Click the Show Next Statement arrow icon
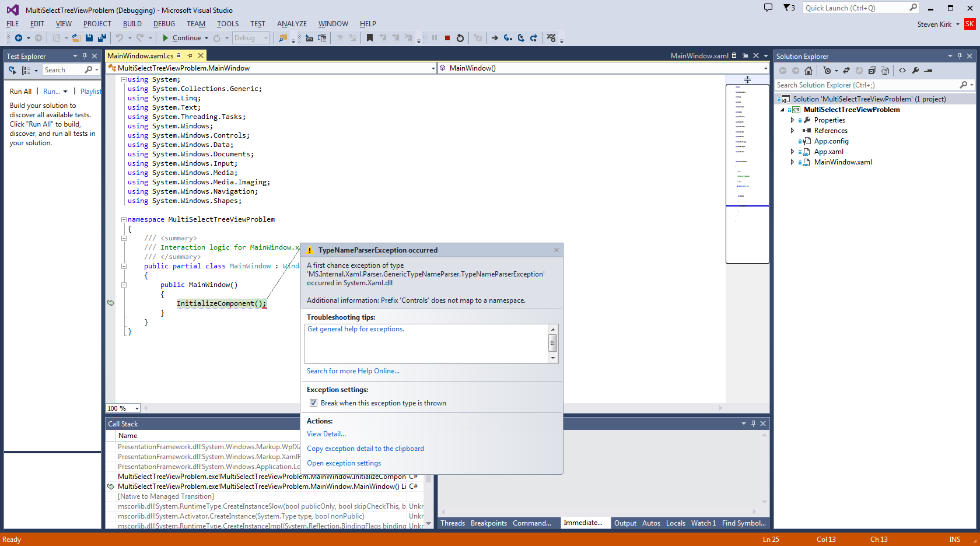980x546 pixels. [495, 38]
